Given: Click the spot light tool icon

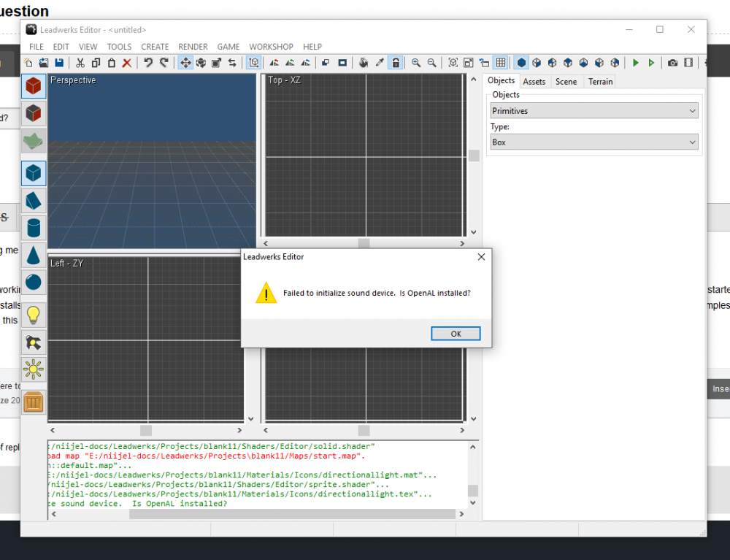Looking at the screenshot, I should [x=34, y=342].
